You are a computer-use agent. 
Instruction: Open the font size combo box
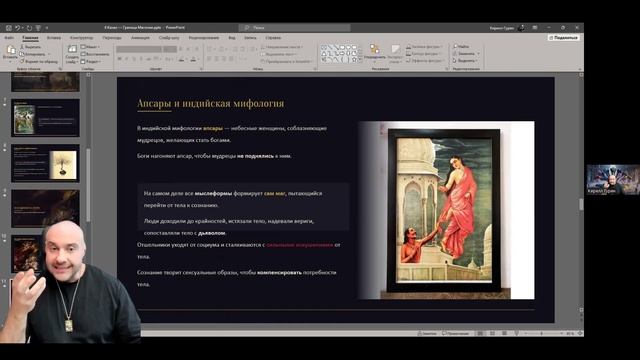pos(170,49)
